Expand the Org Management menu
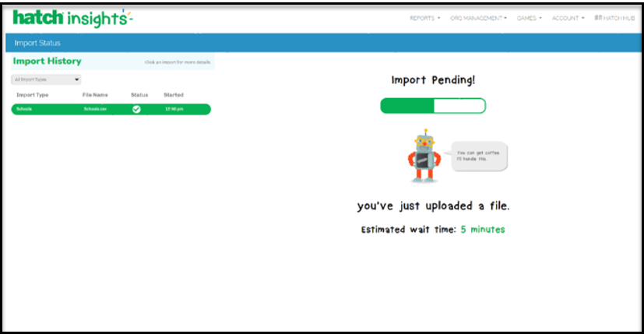 [x=478, y=18]
